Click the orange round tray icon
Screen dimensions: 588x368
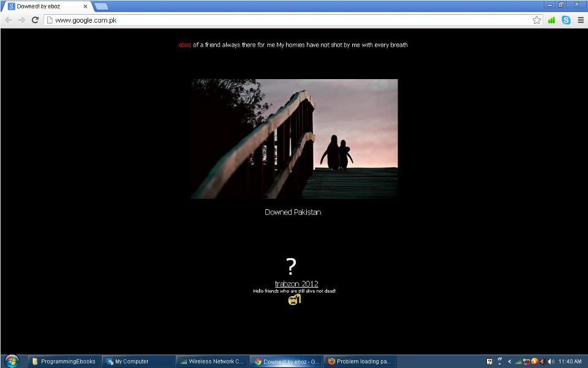click(x=534, y=362)
